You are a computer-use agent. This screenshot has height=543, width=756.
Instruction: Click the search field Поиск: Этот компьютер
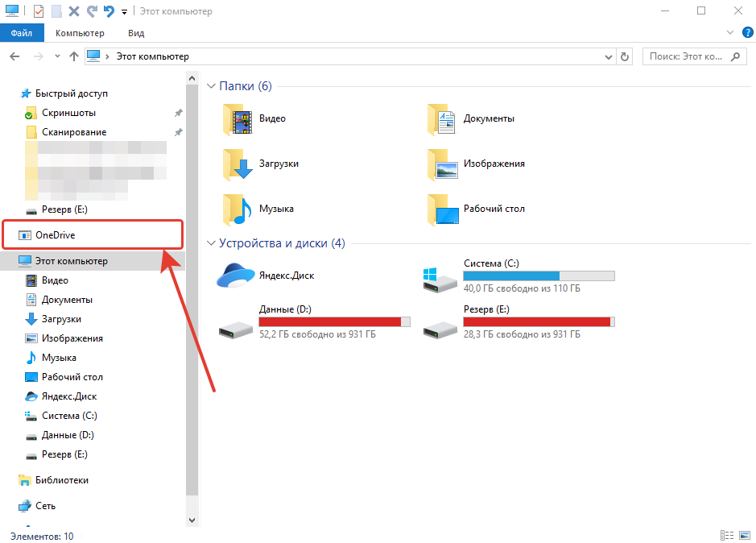coord(686,57)
